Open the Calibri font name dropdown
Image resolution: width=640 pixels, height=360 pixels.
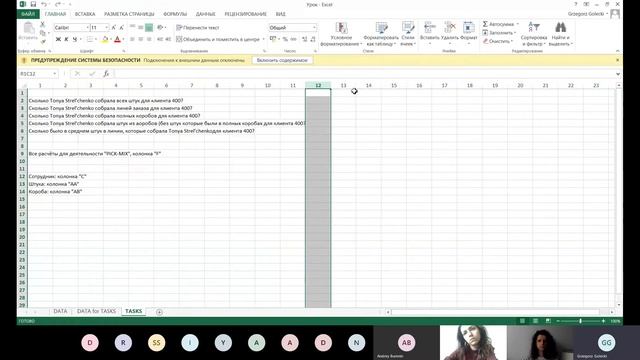(x=87, y=27)
